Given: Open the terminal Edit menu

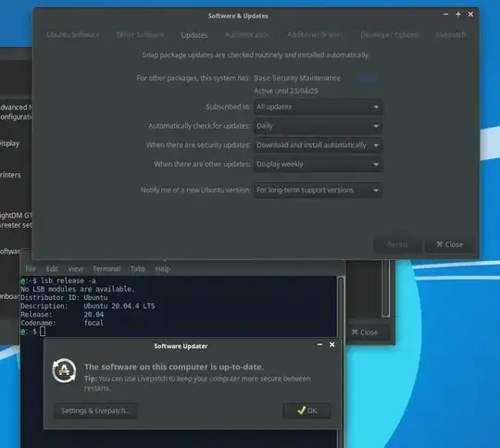Looking at the screenshot, I should (x=52, y=268).
